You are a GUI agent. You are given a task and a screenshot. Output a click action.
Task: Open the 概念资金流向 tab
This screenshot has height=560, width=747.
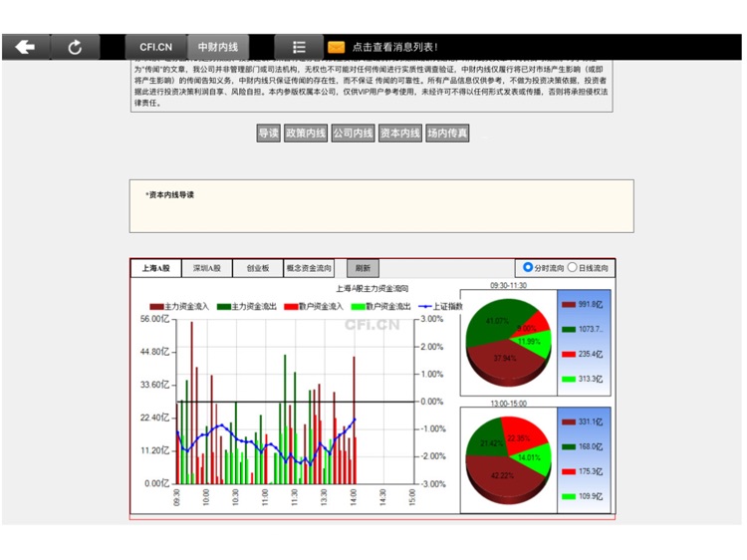click(x=309, y=268)
